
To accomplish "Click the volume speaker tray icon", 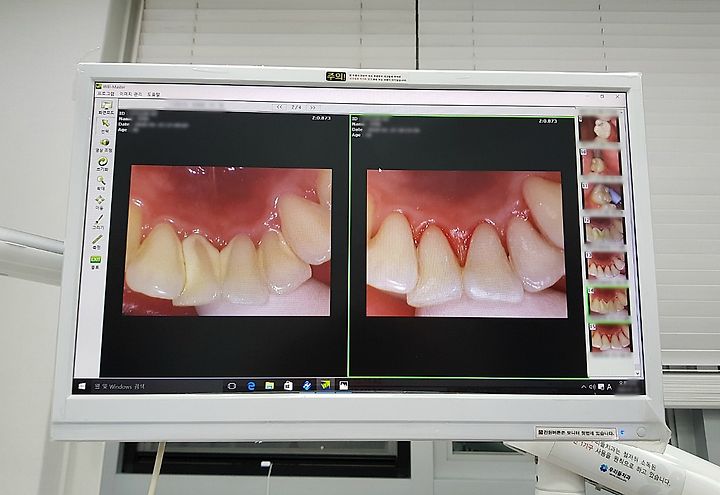I will tap(592, 387).
